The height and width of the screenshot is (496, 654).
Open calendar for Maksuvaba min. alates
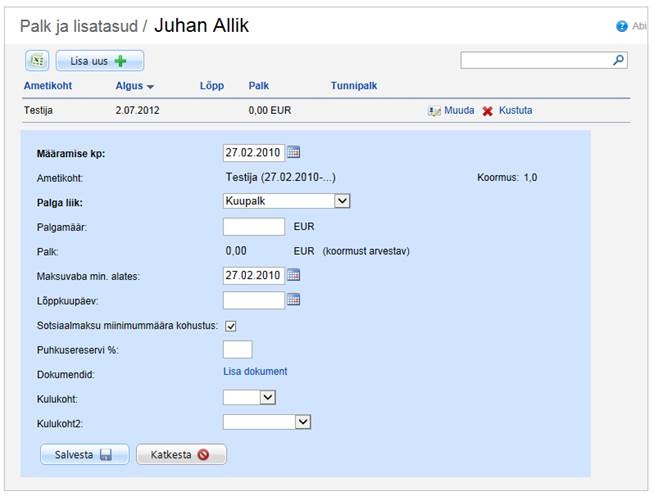pyautogui.click(x=294, y=275)
